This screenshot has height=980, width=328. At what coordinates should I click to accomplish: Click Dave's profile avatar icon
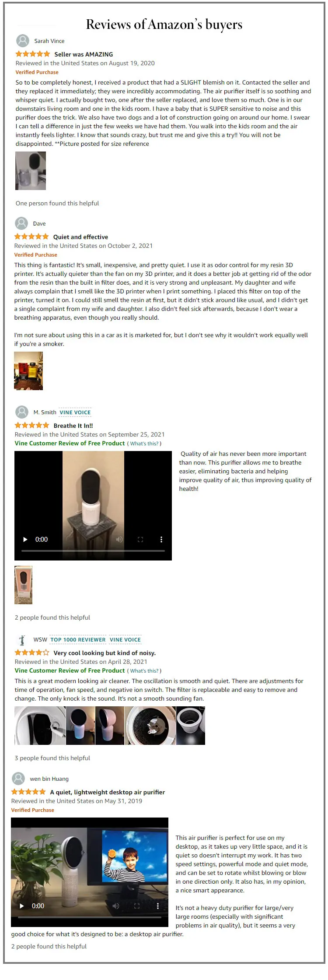point(21,223)
